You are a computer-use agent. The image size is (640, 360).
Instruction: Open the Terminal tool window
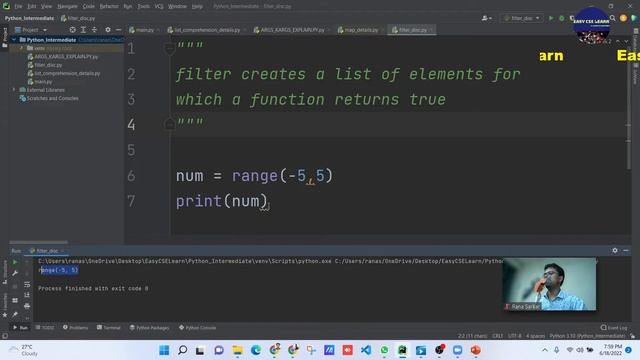tap(109, 327)
